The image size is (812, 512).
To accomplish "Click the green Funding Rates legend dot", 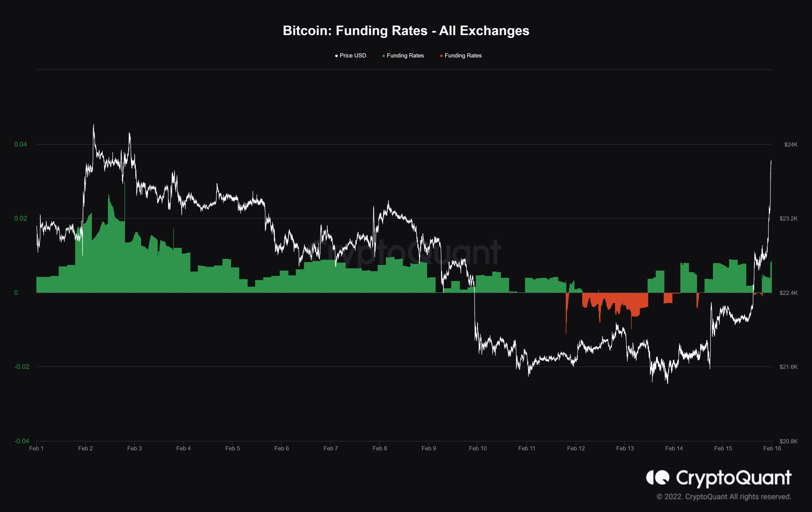I will (383, 56).
